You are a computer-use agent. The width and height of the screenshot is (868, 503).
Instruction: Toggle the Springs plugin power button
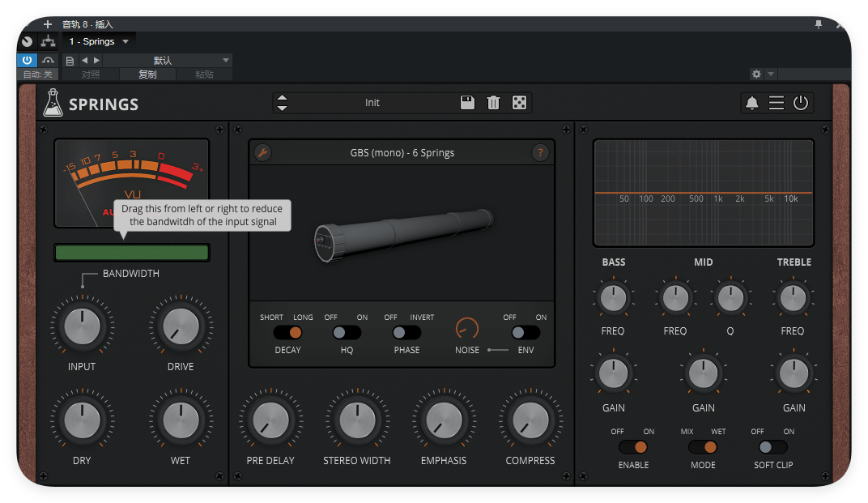pos(801,103)
